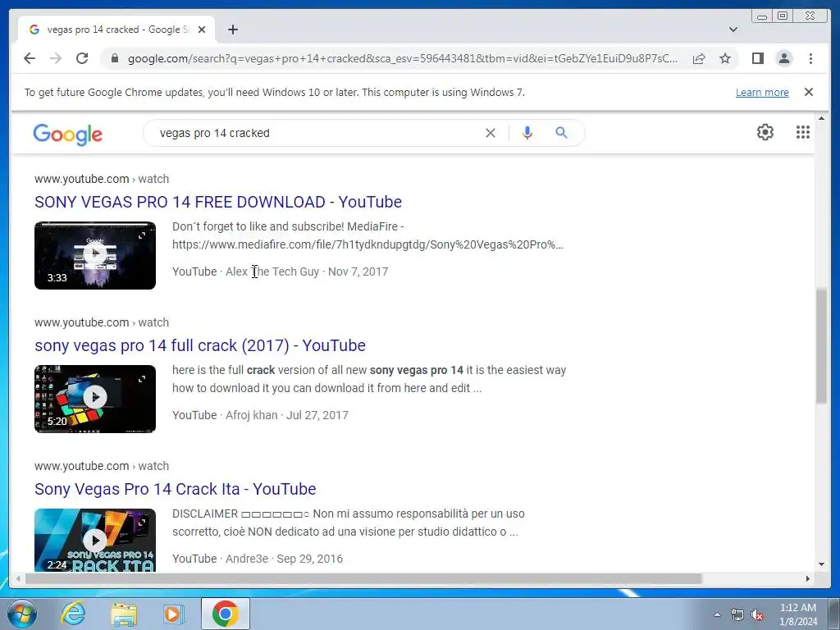
Task: Click the Afroj khan channel text
Action: click(x=251, y=415)
